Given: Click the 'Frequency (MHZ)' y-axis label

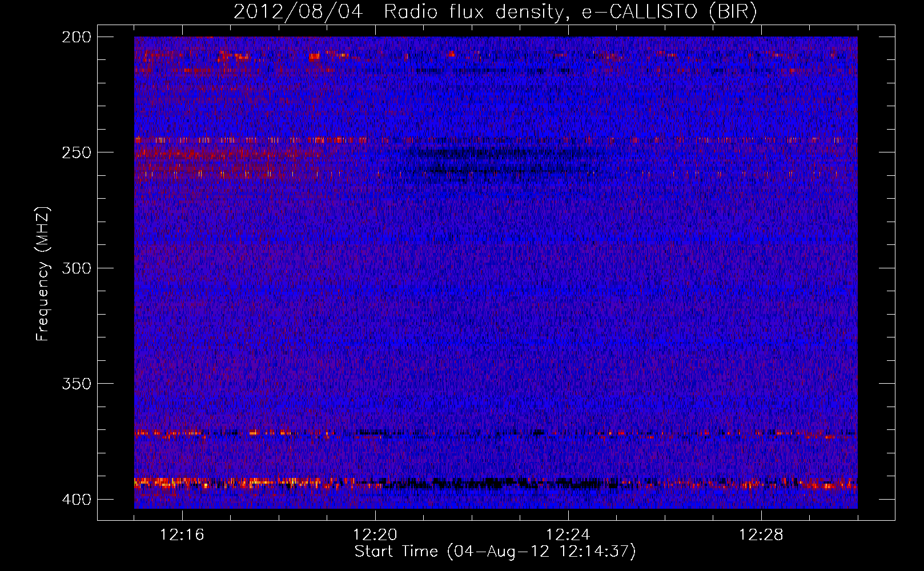Looking at the screenshot, I should [43, 274].
